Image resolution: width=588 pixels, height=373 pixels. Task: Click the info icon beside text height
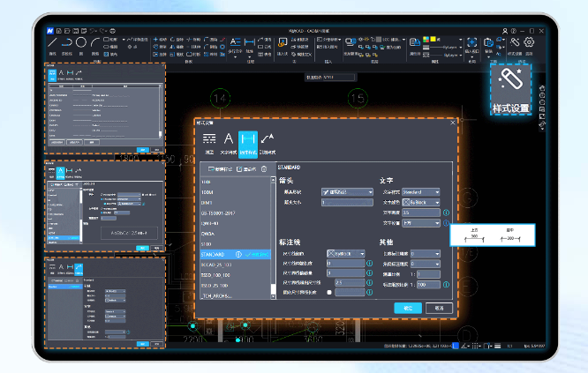point(446,213)
